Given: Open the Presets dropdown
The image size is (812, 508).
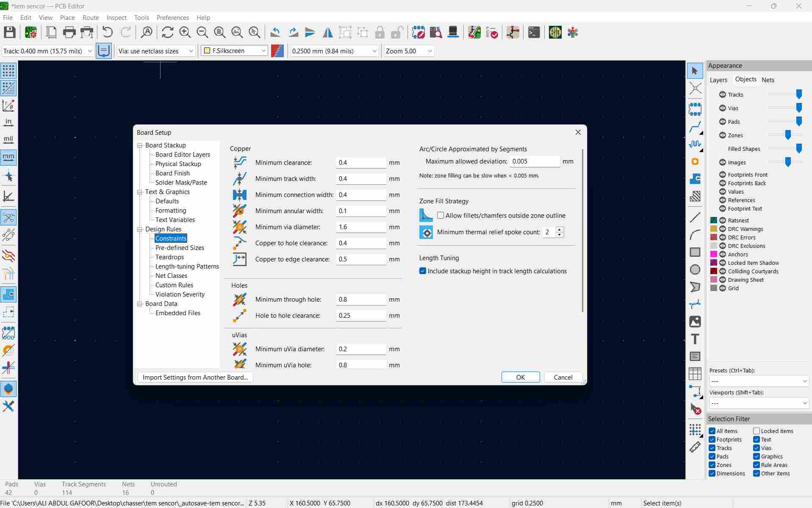Looking at the screenshot, I should [x=759, y=381].
